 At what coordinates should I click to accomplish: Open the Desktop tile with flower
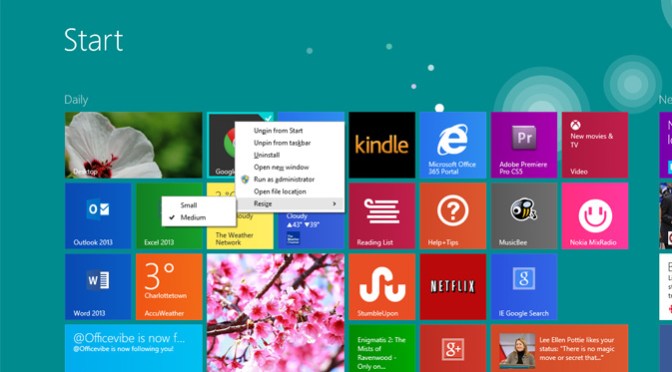pos(133,145)
